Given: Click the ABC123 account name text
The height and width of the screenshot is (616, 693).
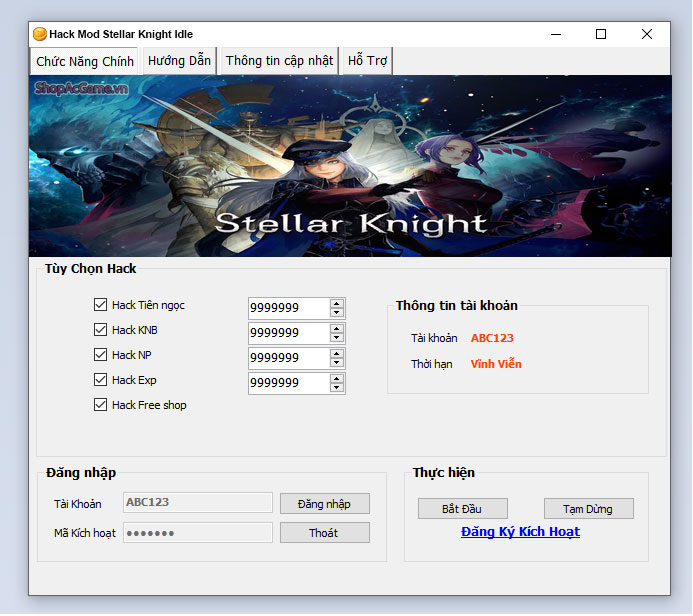Looking at the screenshot, I should (492, 338).
